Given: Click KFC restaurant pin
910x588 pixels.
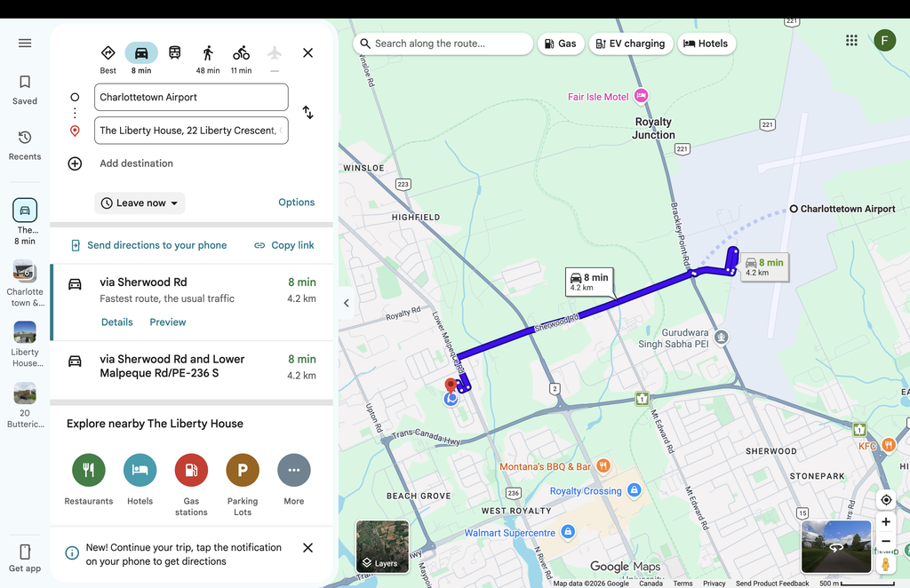Looking at the screenshot, I should click(x=889, y=445).
